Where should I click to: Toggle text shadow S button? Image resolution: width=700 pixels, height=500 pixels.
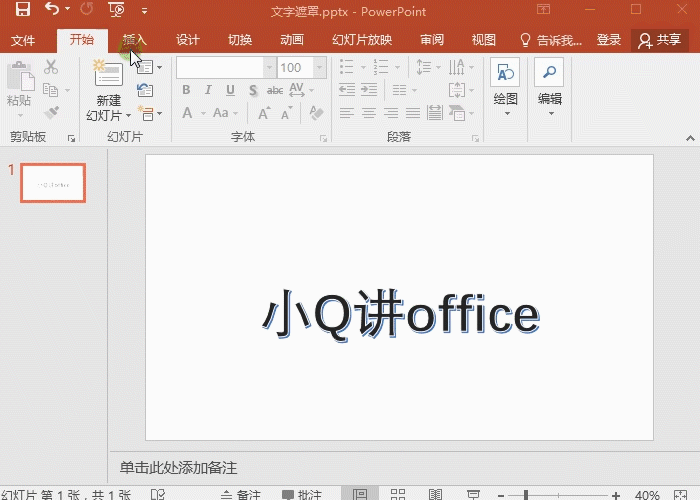pyautogui.click(x=253, y=91)
